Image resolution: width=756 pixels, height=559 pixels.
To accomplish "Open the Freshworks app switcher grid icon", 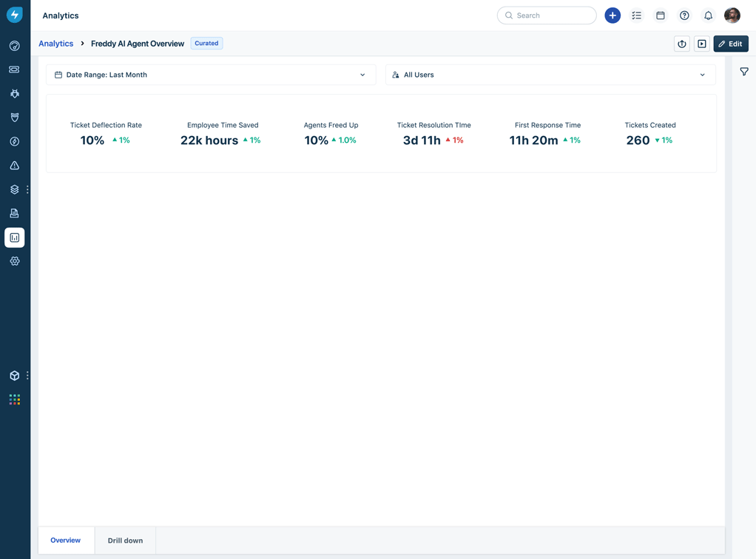I will pyautogui.click(x=14, y=399).
